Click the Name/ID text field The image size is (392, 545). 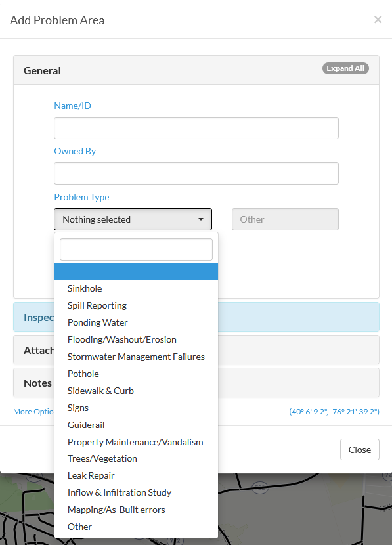click(x=196, y=128)
